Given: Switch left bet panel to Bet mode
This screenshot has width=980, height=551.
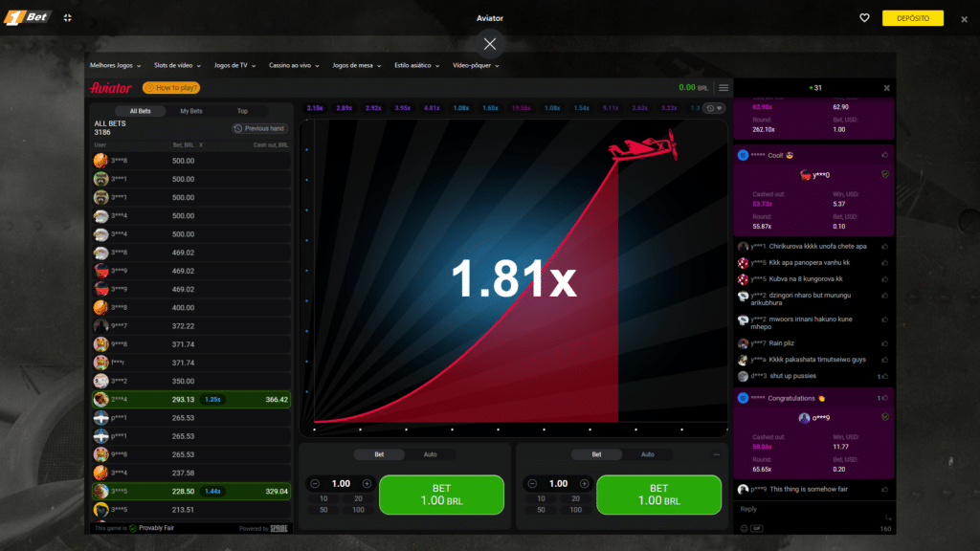Looking at the screenshot, I should [x=379, y=454].
